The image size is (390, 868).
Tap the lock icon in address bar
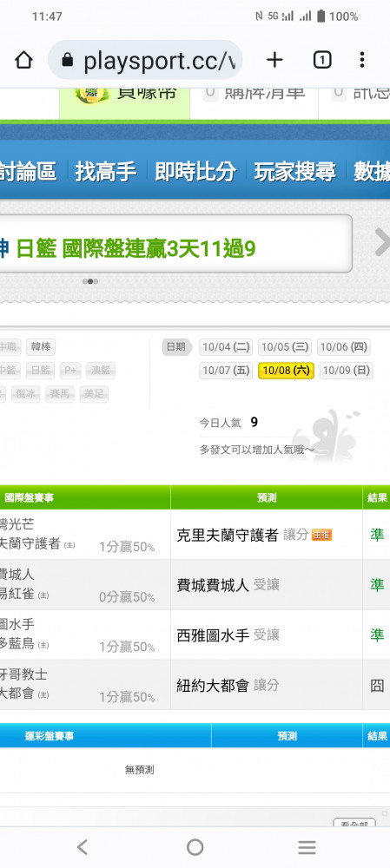pyautogui.click(x=68, y=60)
